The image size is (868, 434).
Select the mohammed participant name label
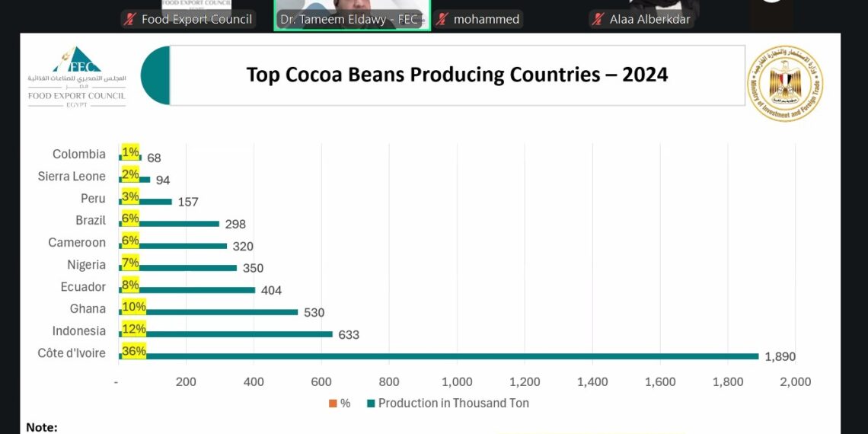click(487, 20)
